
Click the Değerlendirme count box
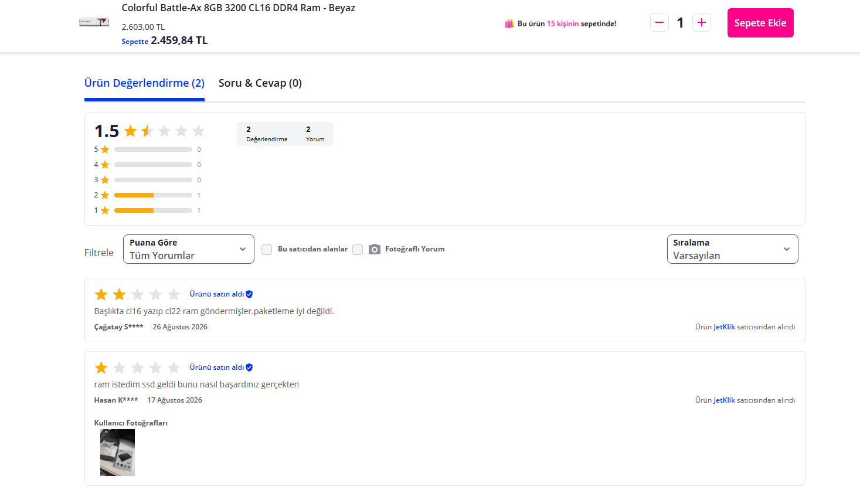pos(267,134)
